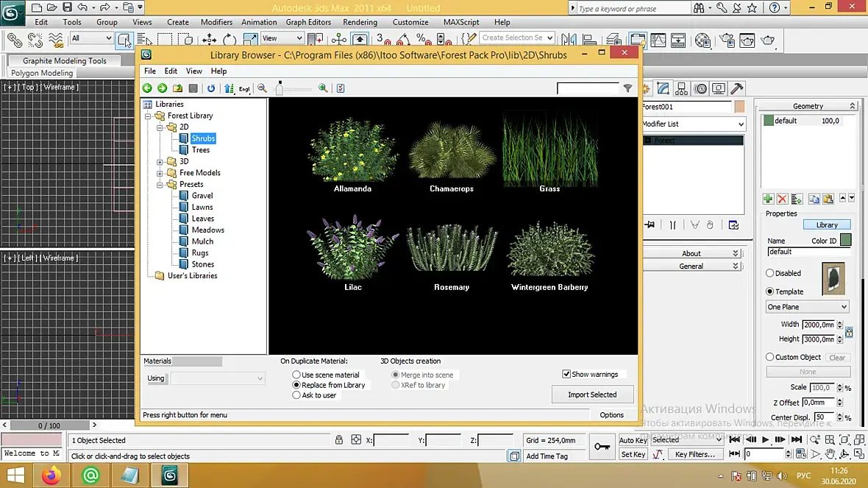Open the Utilities hammer panel tab
The image size is (868, 488).
click(x=736, y=88)
